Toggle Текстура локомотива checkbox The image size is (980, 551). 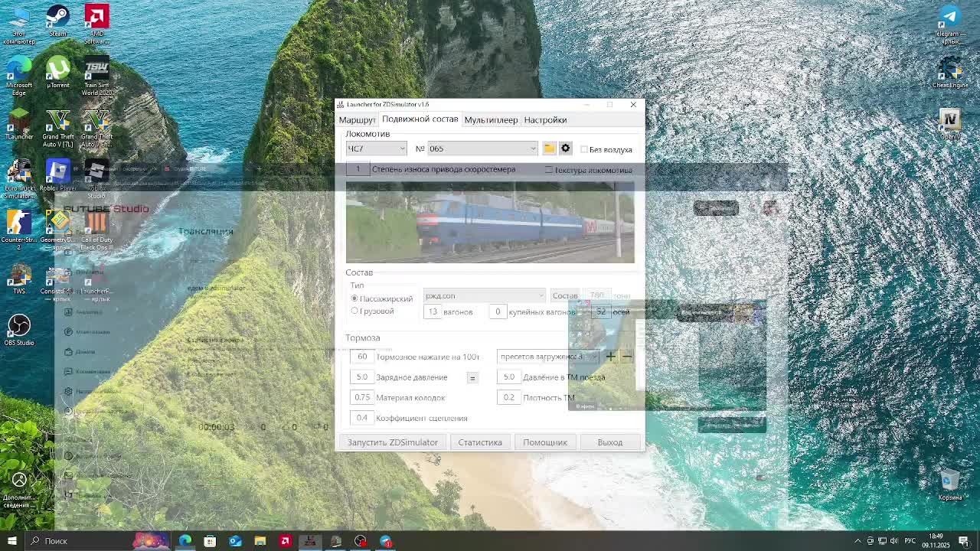548,170
